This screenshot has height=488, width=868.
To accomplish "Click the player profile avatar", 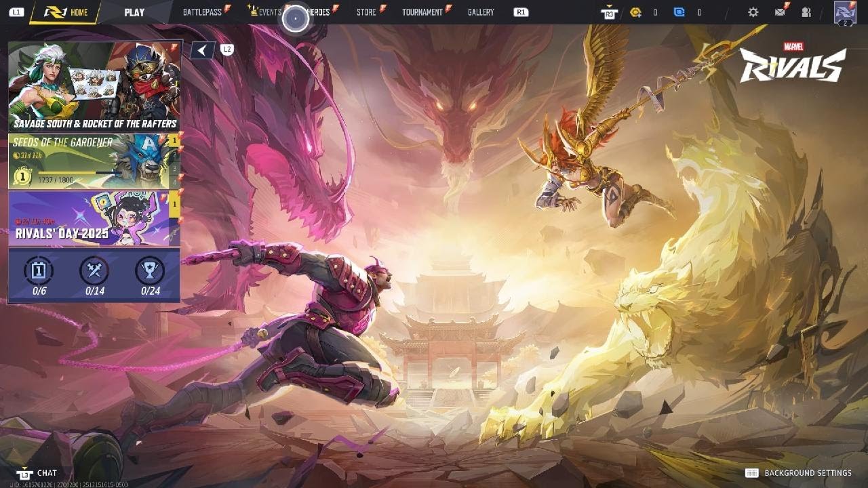I will tap(845, 12).
